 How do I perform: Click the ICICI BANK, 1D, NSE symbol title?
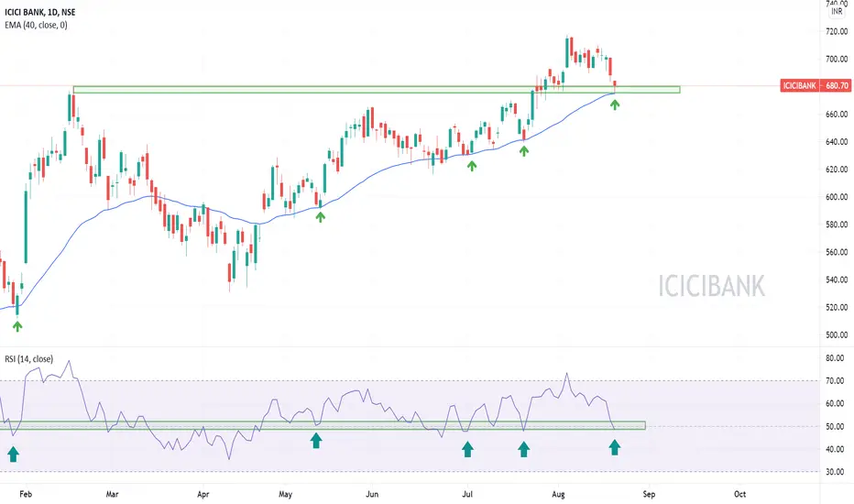click(39, 12)
